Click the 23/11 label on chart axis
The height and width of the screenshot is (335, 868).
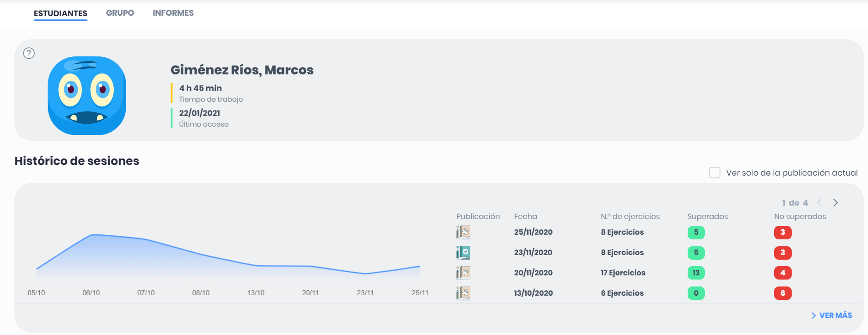pos(365,293)
